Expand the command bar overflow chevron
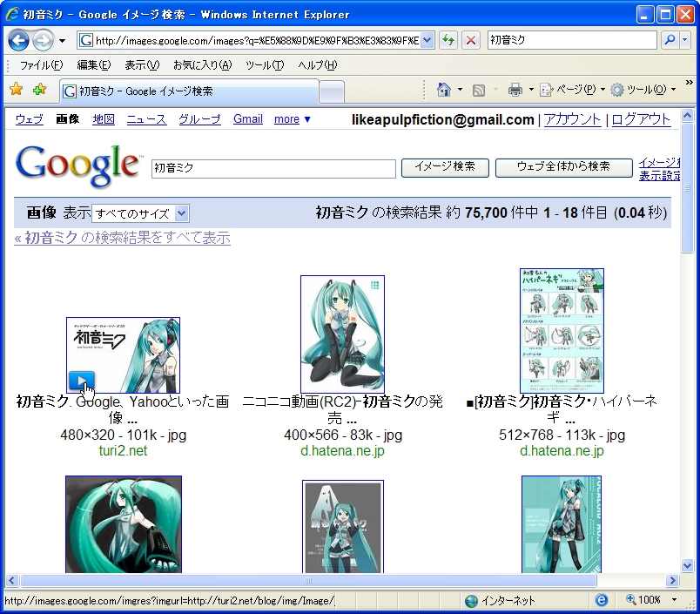 pos(689,83)
